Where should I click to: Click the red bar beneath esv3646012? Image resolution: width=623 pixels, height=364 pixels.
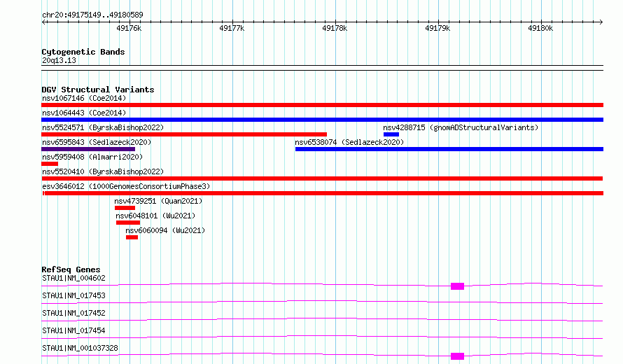click(323, 193)
